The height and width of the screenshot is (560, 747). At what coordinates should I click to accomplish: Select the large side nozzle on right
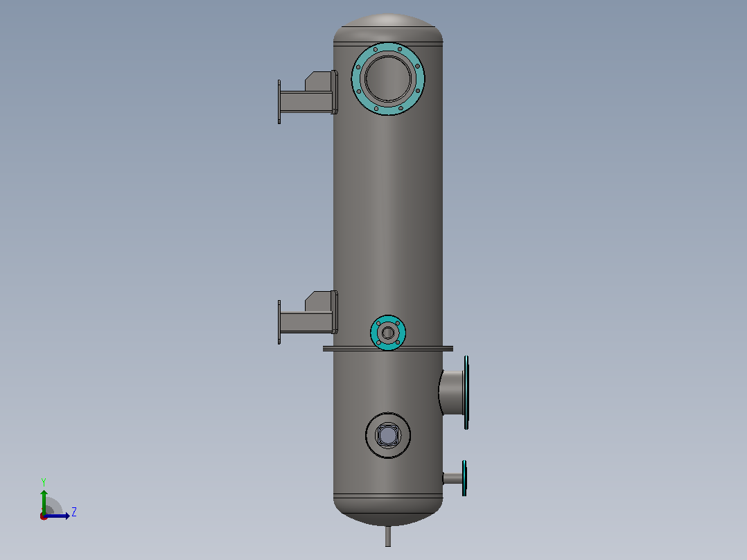(454, 393)
